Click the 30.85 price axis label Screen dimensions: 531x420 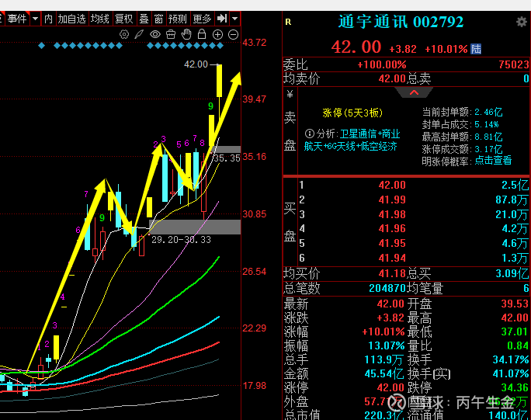coord(255,214)
